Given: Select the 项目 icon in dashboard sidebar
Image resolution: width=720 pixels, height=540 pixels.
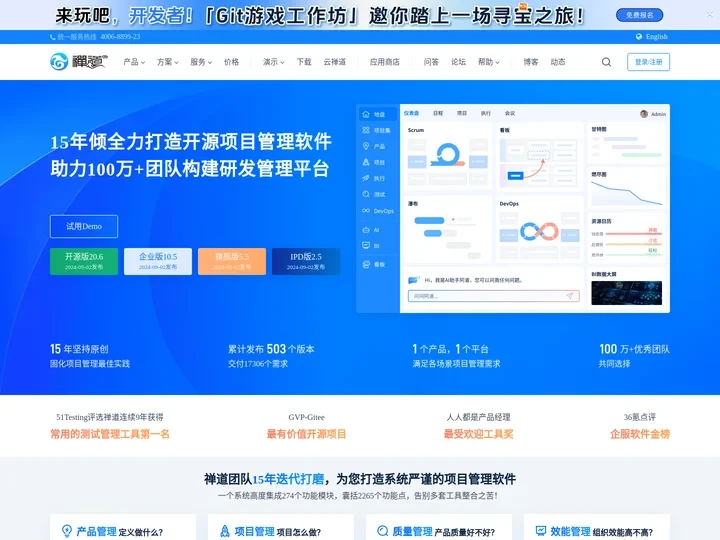Looking at the screenshot, I should [x=366, y=162].
